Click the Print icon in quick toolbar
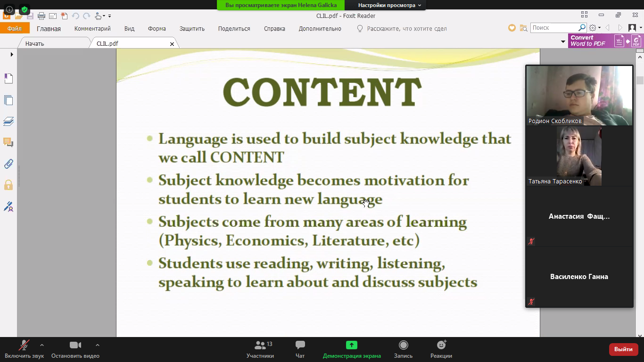 point(41,16)
